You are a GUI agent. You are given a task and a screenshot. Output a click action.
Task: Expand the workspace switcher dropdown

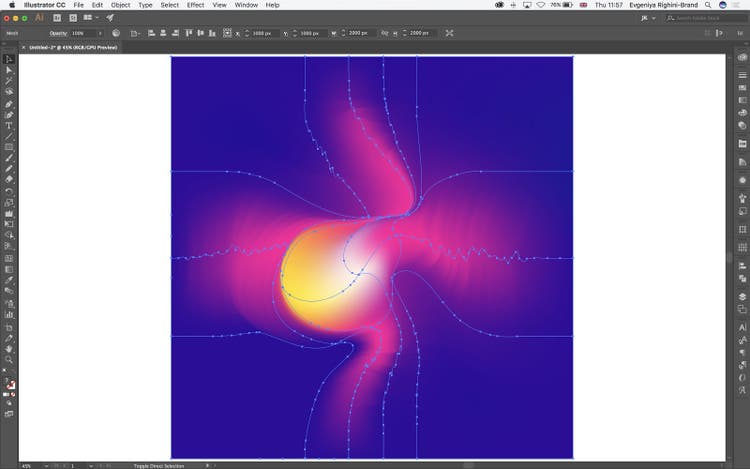[x=649, y=18]
